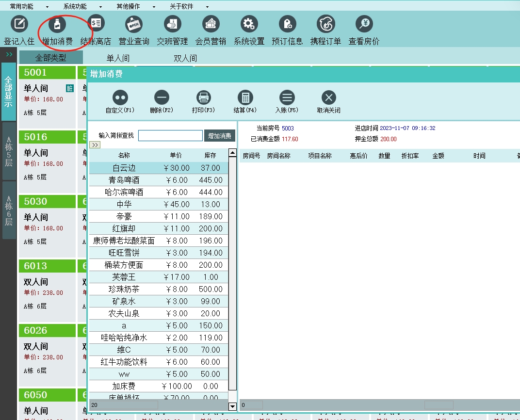Select the 单人间 room type tab
520x420 pixels.
(x=118, y=58)
